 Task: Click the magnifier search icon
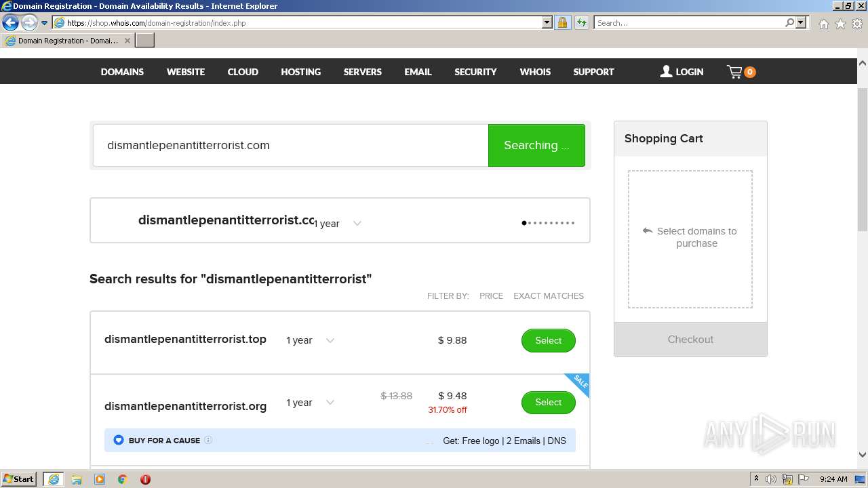(789, 22)
